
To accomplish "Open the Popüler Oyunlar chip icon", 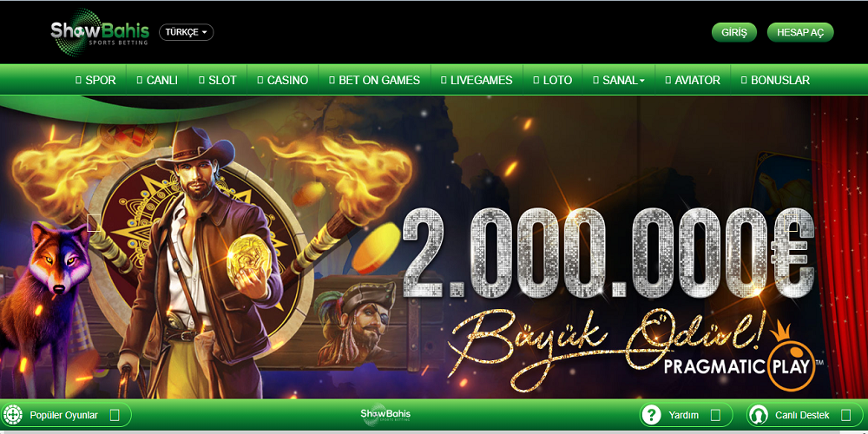I will 12,415.
